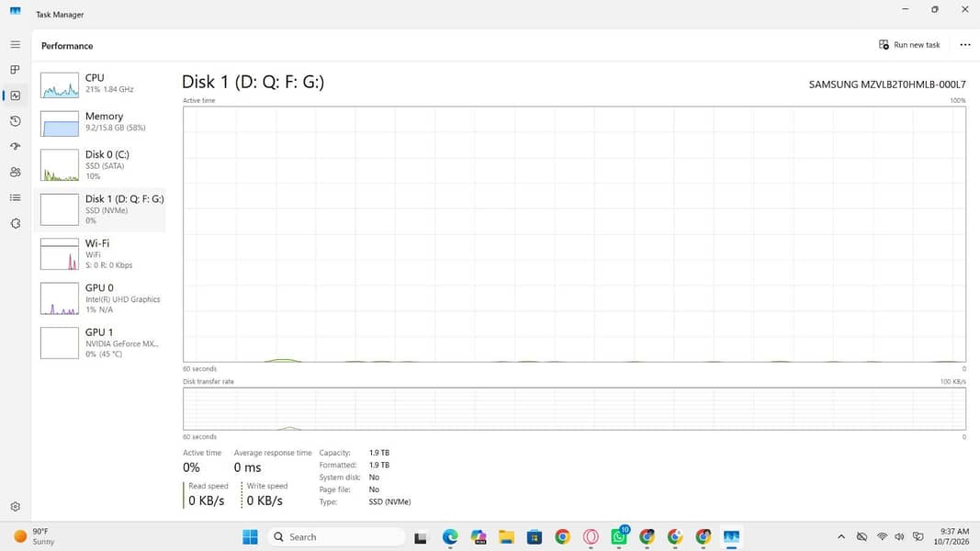Open the clock and date flyout

coord(952,536)
